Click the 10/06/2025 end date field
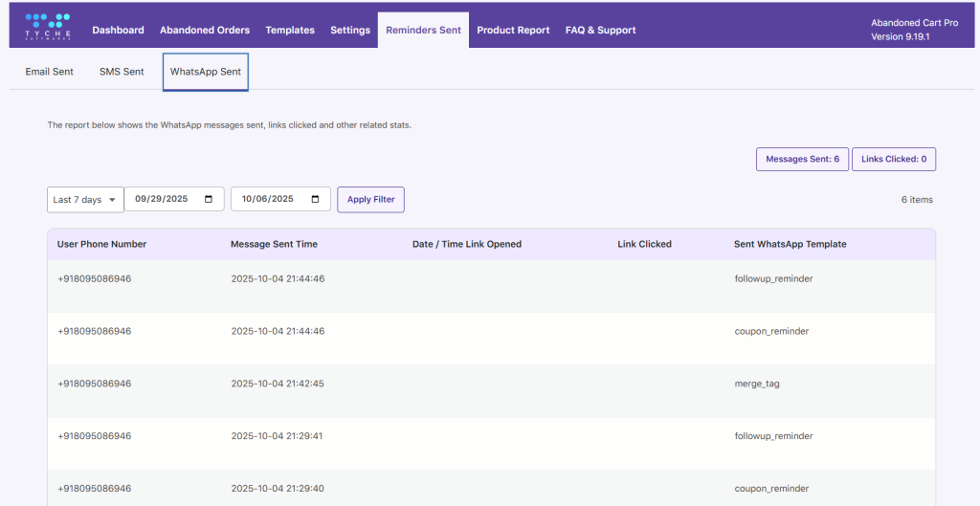Viewport: 980px width, 506px height. click(x=268, y=199)
